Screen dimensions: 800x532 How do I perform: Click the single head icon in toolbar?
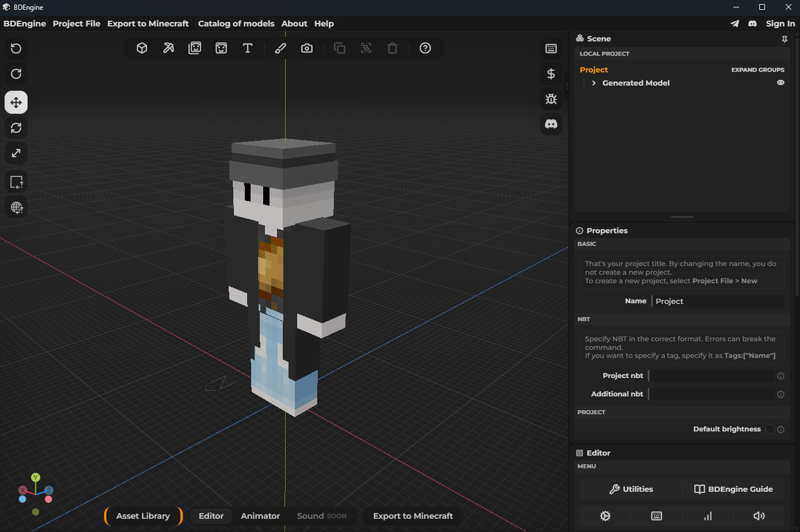[x=221, y=48]
